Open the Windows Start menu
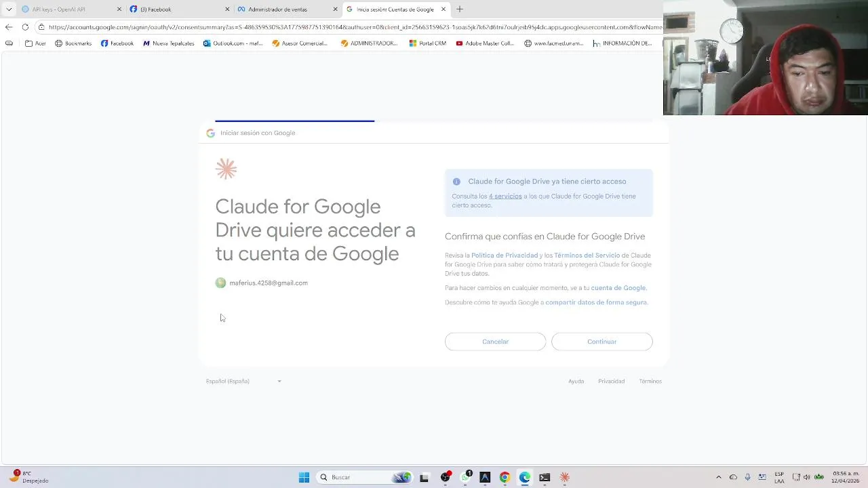This screenshot has height=488, width=868. coord(304,477)
